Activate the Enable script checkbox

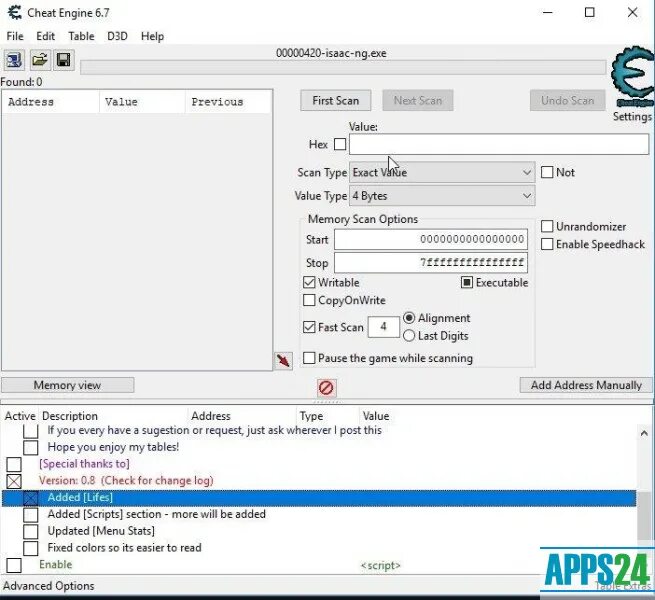coord(14,565)
